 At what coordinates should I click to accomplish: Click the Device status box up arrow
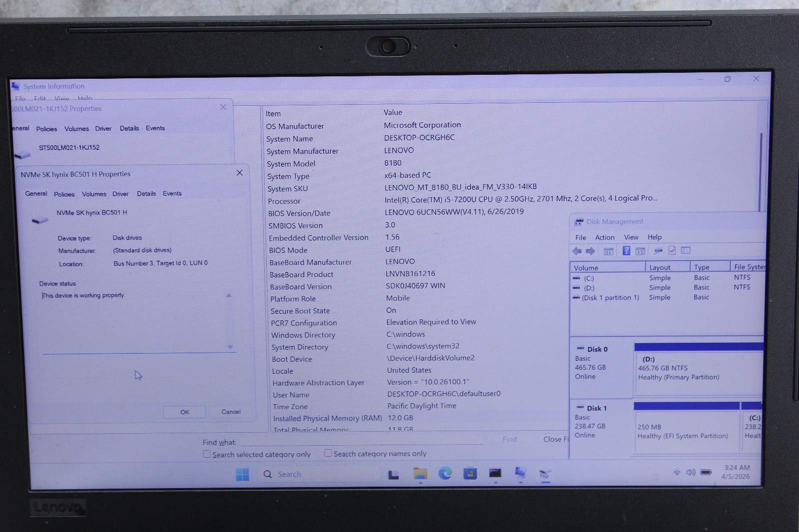[x=229, y=295]
